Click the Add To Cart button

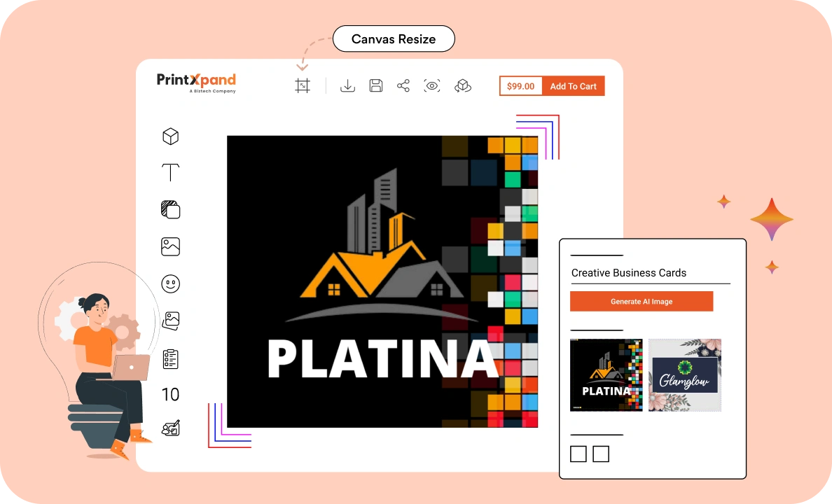coord(573,86)
